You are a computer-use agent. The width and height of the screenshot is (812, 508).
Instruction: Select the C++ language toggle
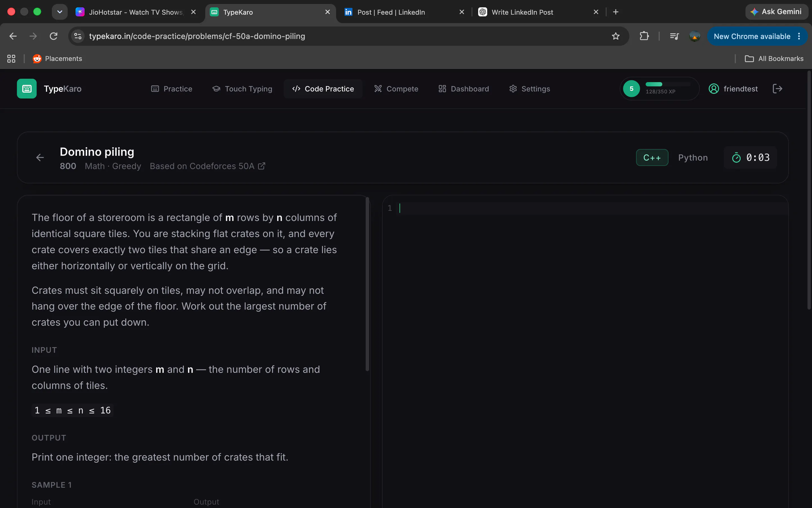pos(652,157)
